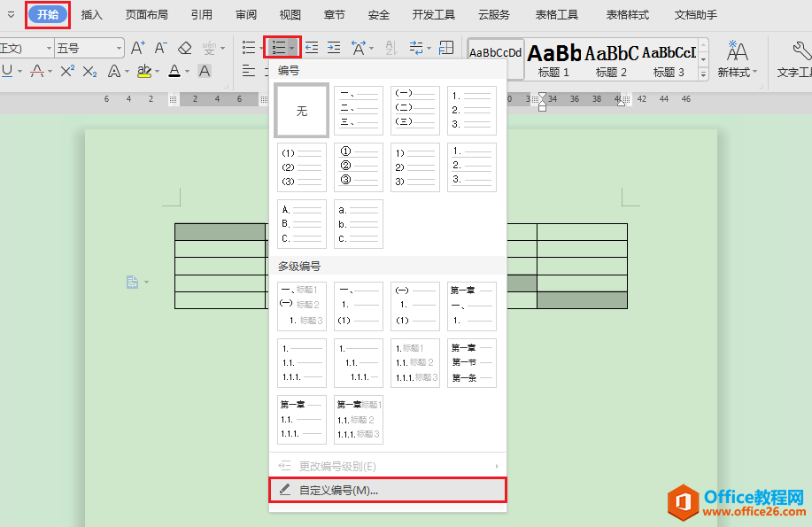Apply subscript X₂ formatting
The image size is (812, 527).
click(x=89, y=71)
